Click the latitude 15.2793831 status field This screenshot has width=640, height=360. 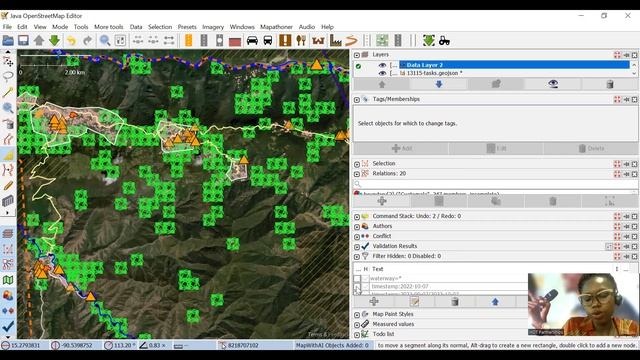pos(24,345)
